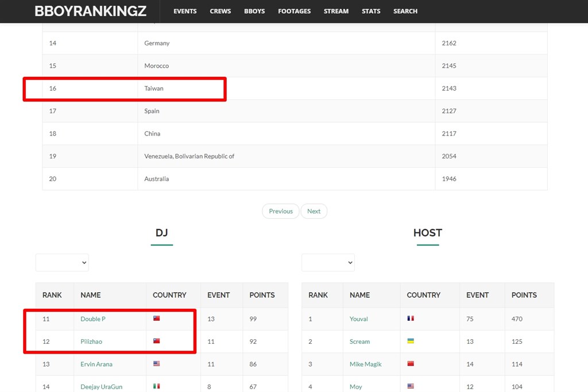Click the Ukraine flag in Scream's row

pos(411,341)
